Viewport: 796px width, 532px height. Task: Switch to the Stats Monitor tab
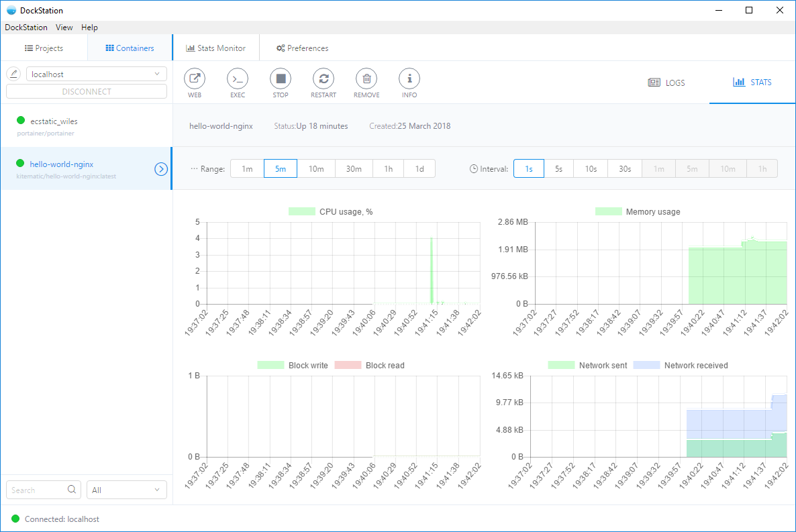215,48
